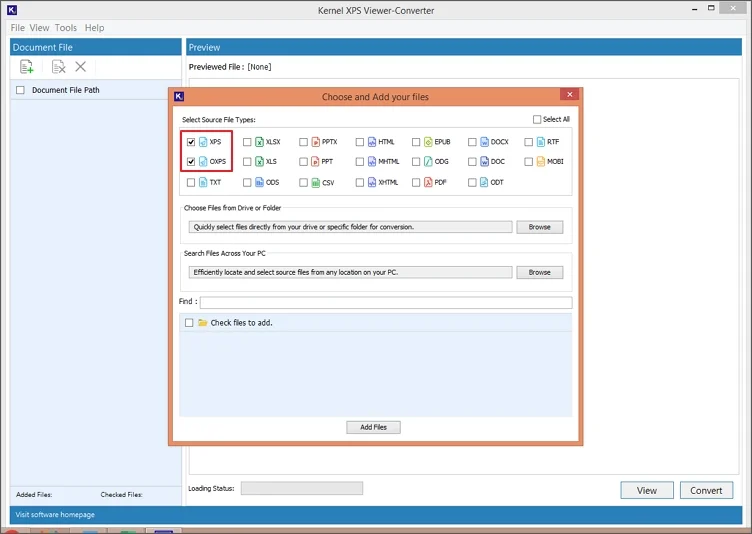Click the HTML file type icon
Viewport: 752px width, 534px height.
(372, 142)
